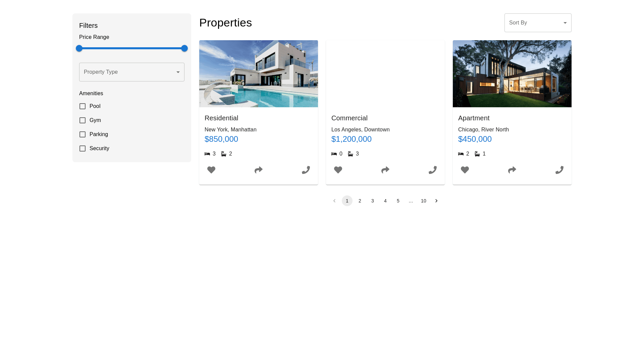Open the Sort By dropdown
Viewport: 644px width, 362px height.
point(538,23)
